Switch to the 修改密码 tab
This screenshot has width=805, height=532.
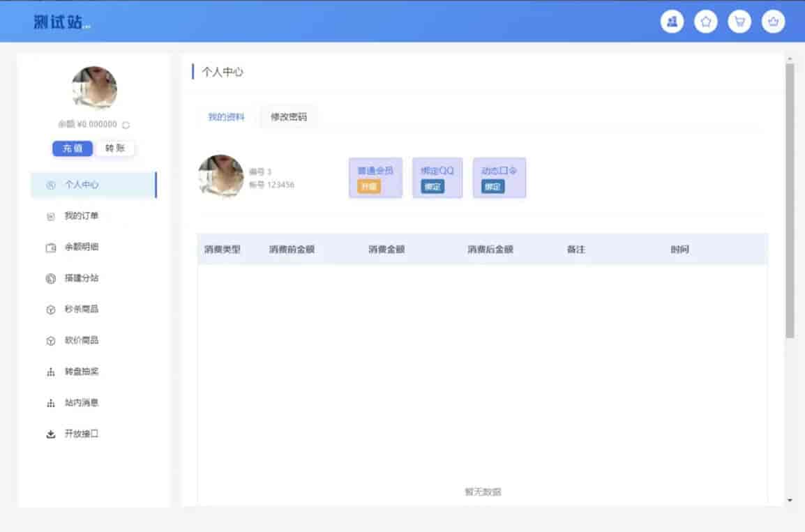coord(289,117)
